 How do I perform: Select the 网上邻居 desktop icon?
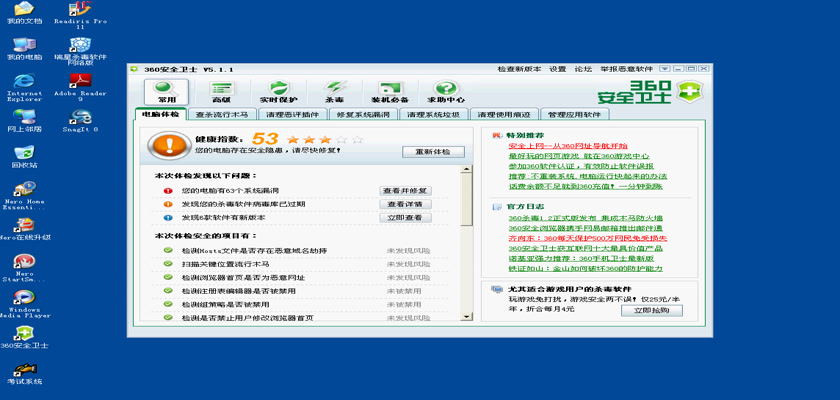click(x=24, y=120)
